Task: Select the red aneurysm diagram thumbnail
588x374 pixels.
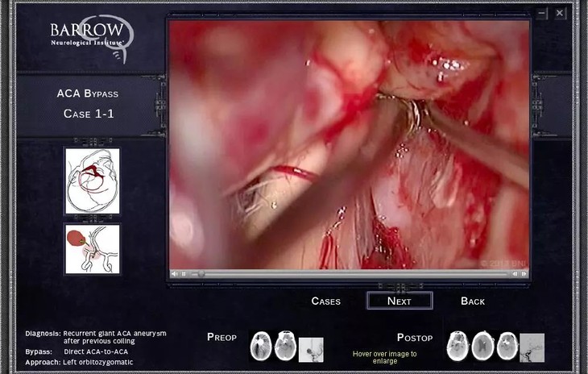Action: pos(92,249)
